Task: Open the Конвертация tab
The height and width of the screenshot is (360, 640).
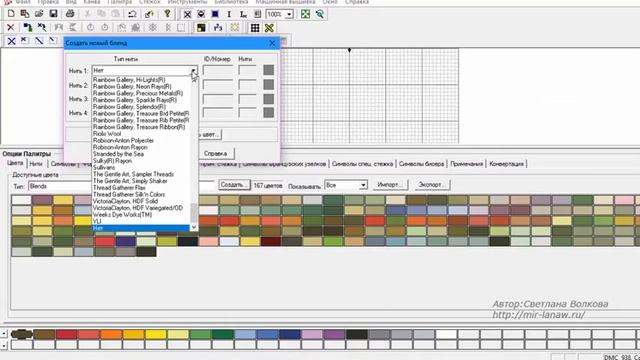Action: tap(507, 164)
